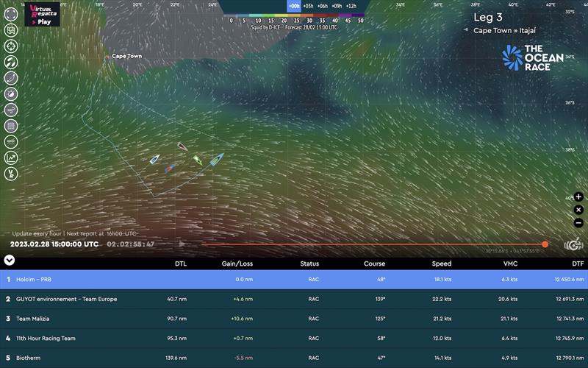Sort by Status column header
The height and width of the screenshot is (368, 588).
309,263
